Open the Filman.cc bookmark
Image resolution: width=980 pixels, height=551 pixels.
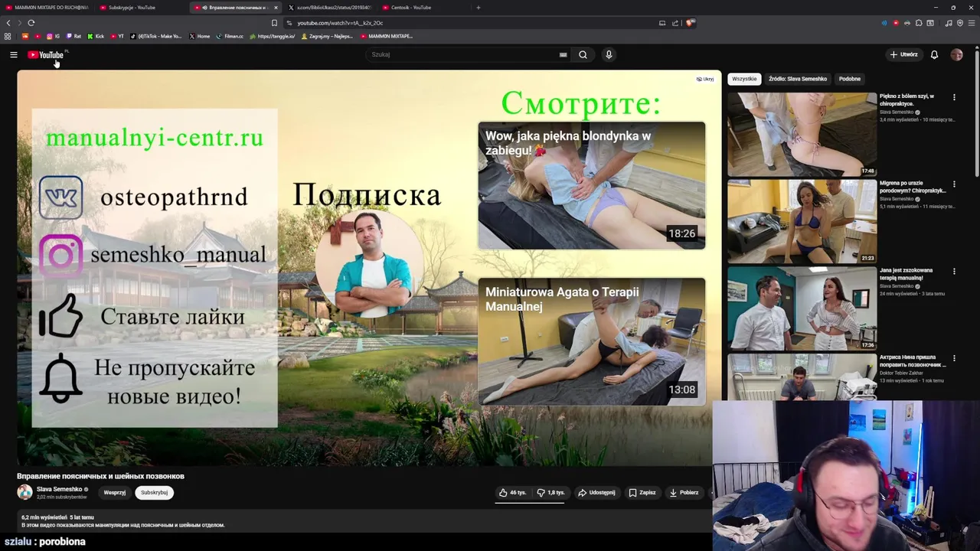click(x=230, y=36)
